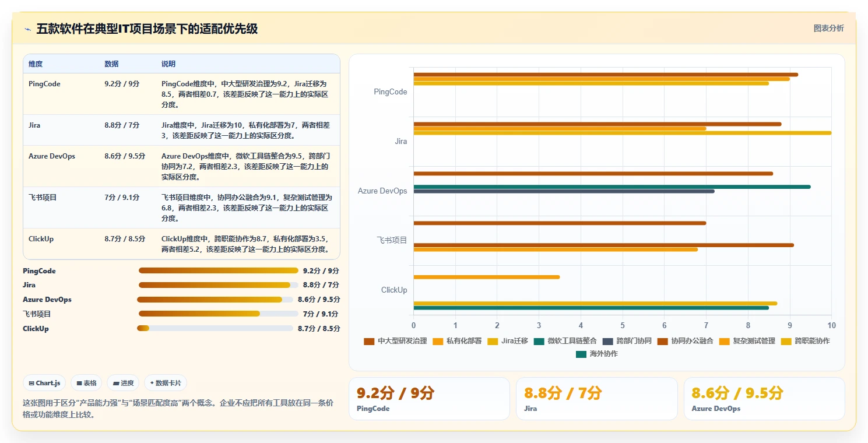Click the PingCode progress bar
The height and width of the screenshot is (443, 868).
pos(219,270)
